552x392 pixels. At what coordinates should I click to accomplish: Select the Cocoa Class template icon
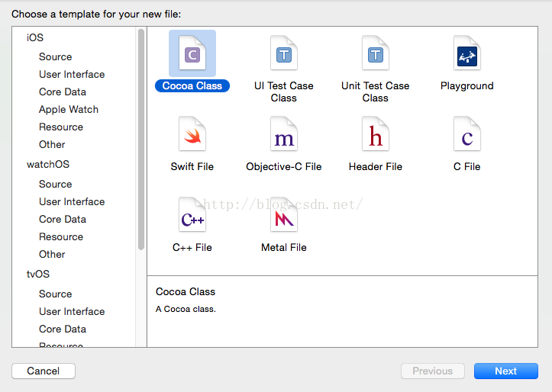[192, 53]
